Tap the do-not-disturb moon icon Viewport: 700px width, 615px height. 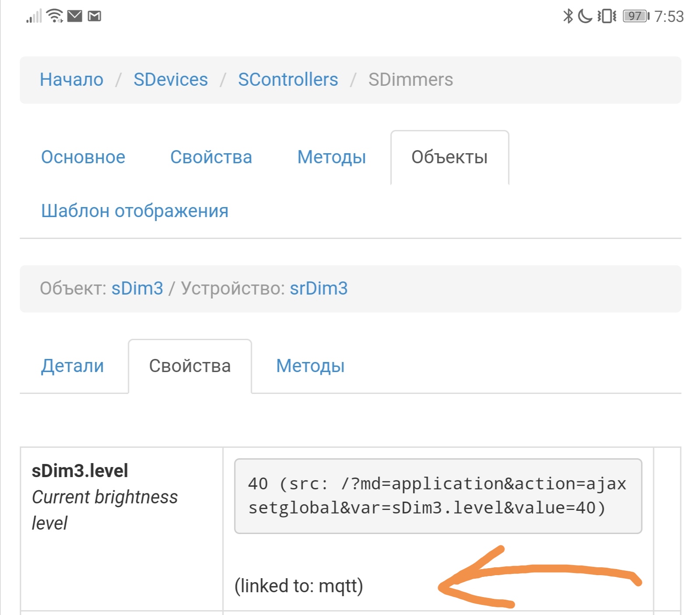click(584, 16)
